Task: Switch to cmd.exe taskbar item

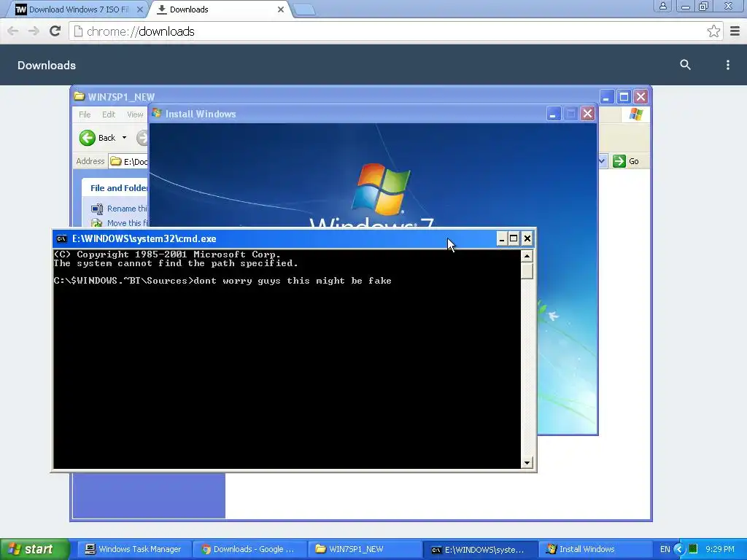Action: point(480,549)
